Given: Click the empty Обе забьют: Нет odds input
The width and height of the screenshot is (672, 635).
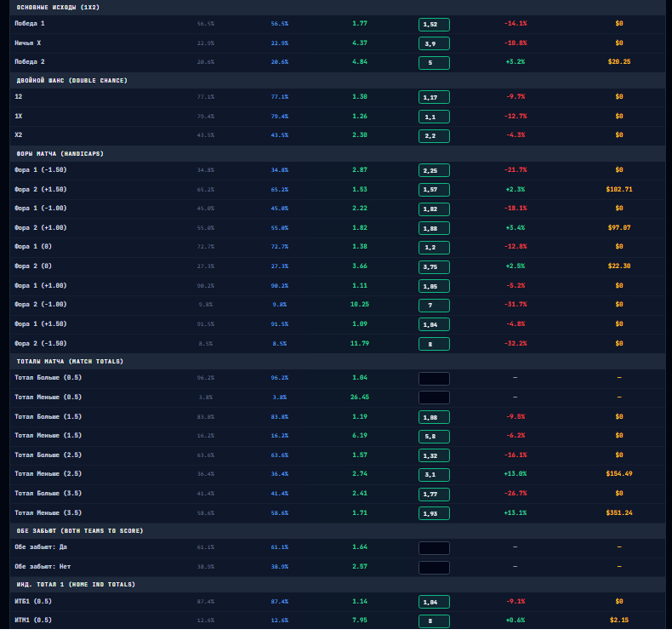Looking at the screenshot, I should [434, 567].
